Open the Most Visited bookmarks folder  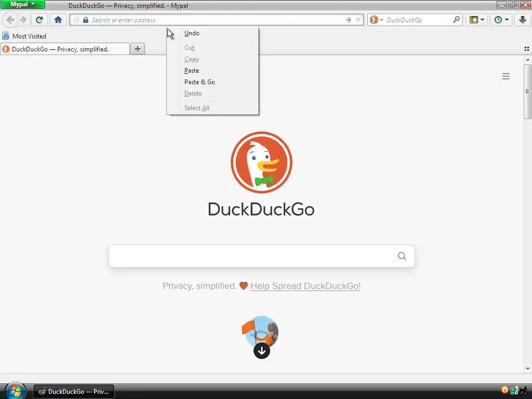(x=24, y=36)
